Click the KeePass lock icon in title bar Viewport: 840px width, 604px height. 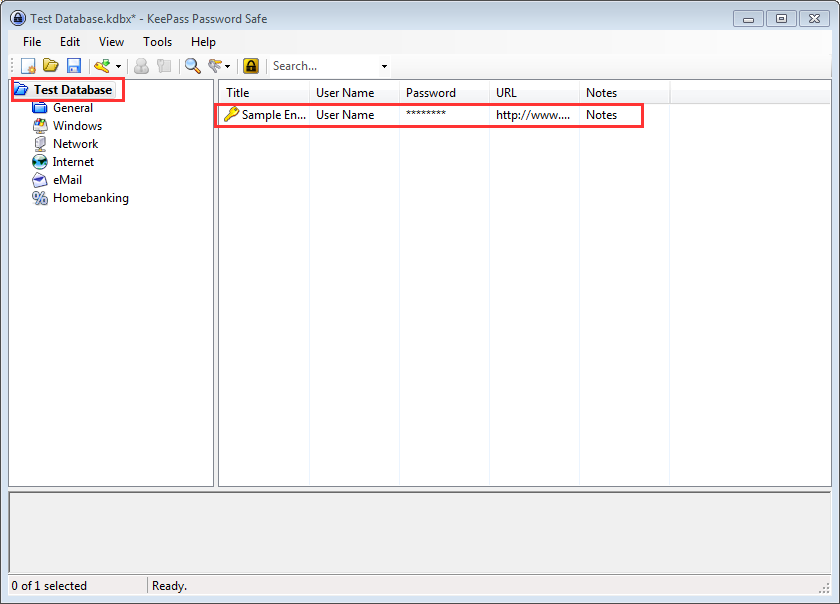(18, 18)
